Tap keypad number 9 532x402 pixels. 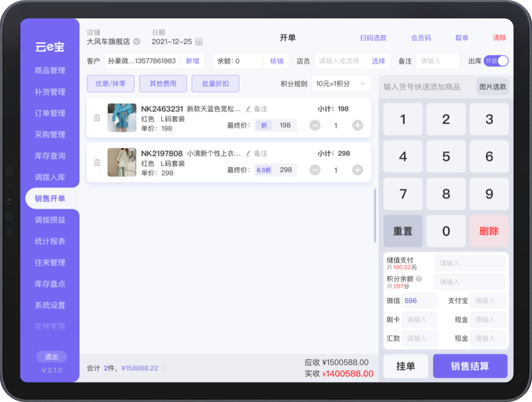click(489, 194)
